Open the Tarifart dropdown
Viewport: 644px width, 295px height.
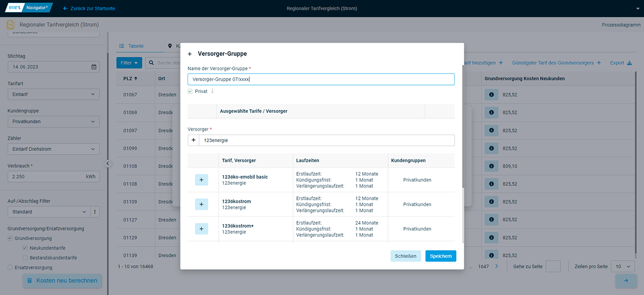pos(53,94)
